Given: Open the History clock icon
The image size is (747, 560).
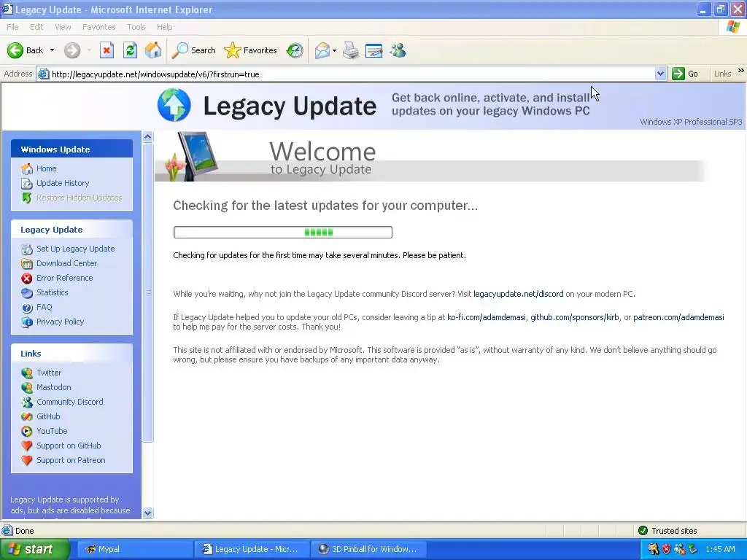Looking at the screenshot, I should (295, 50).
